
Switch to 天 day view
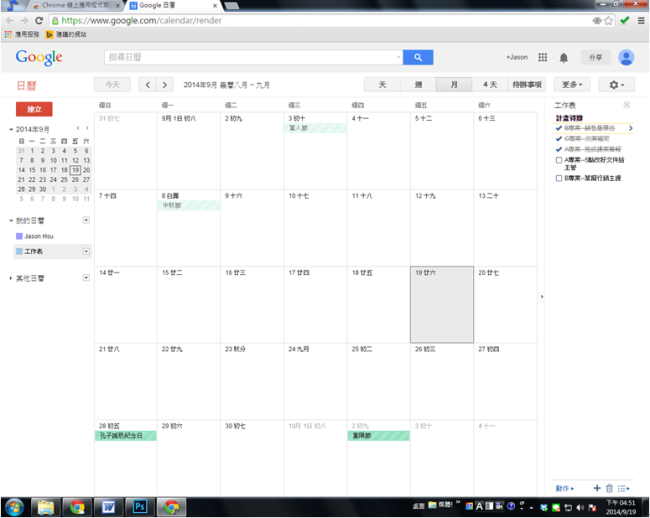pos(382,85)
